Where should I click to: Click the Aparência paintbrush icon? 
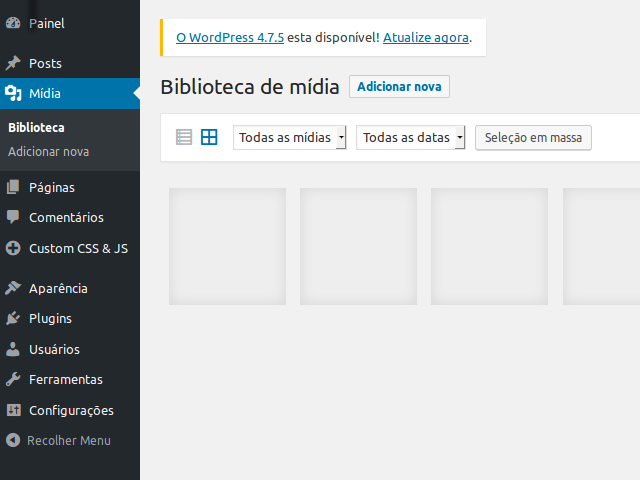13,288
